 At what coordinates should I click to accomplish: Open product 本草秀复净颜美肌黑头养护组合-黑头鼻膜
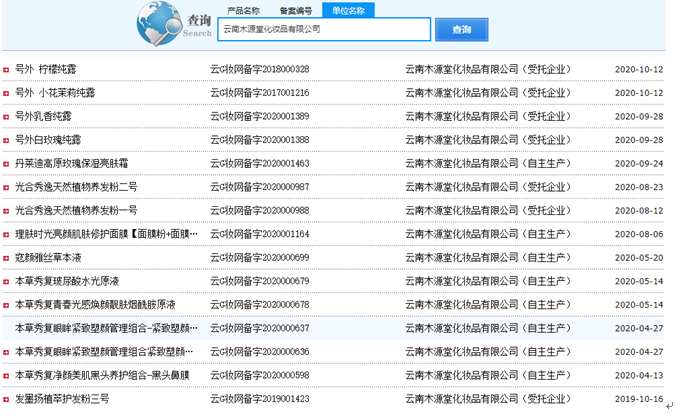[102, 376]
